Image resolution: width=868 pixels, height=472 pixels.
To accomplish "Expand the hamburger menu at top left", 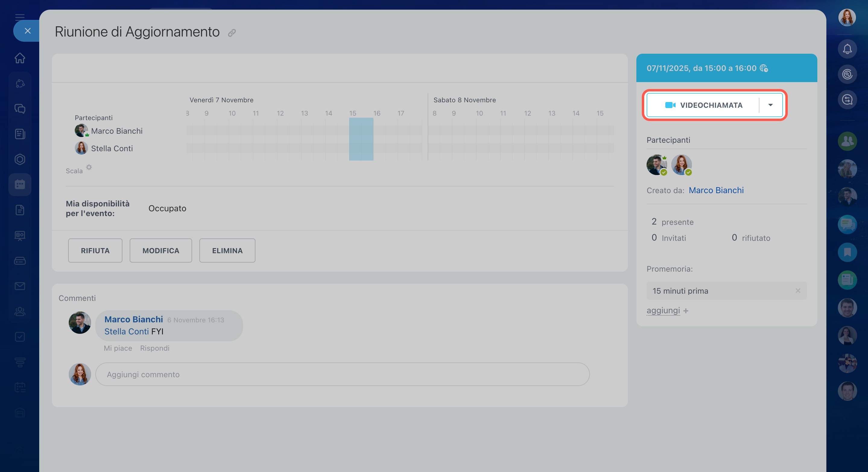I will click(20, 17).
